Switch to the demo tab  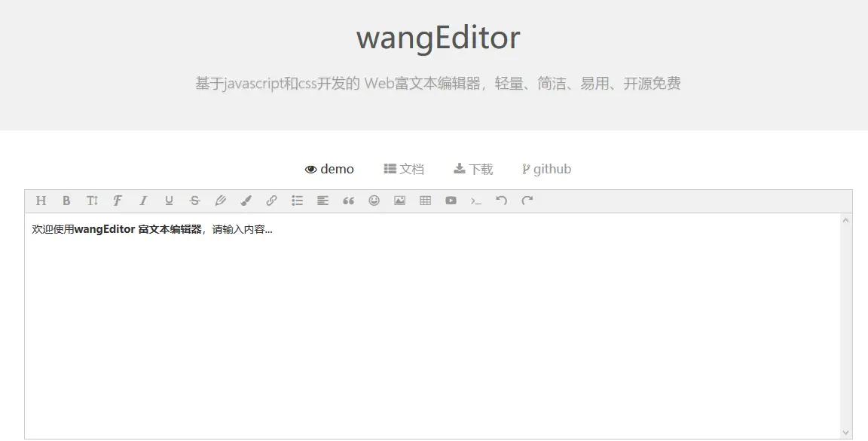pos(329,169)
